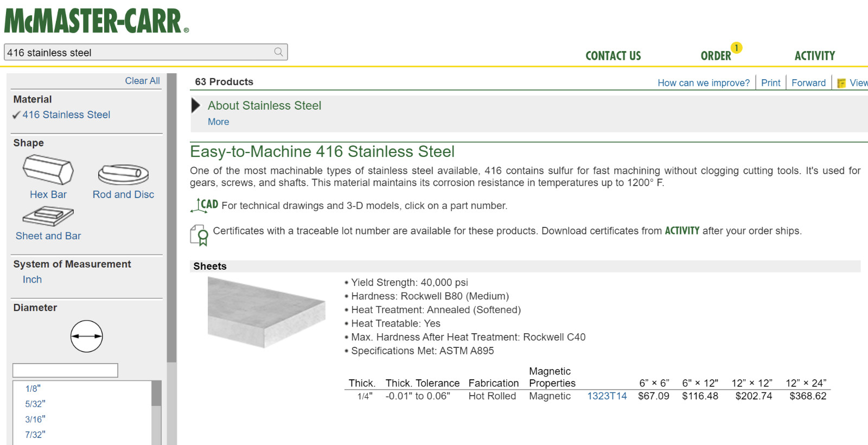
Task: Select 7/32" diameter option
Action: coord(35,435)
